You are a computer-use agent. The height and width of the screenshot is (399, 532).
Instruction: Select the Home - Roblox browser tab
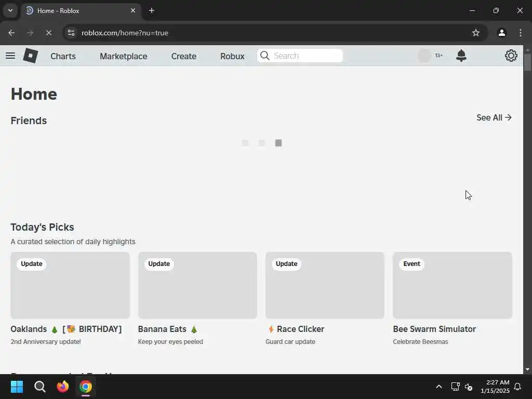pyautogui.click(x=82, y=10)
